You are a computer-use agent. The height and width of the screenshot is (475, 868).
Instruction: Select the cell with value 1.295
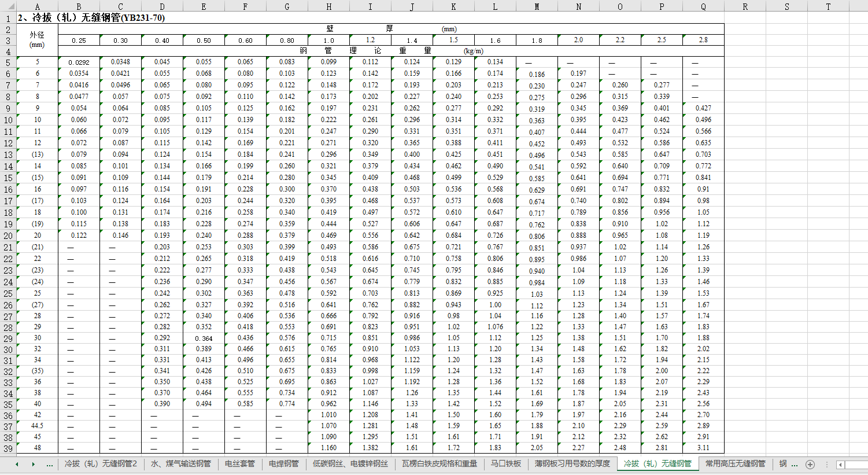click(x=370, y=437)
